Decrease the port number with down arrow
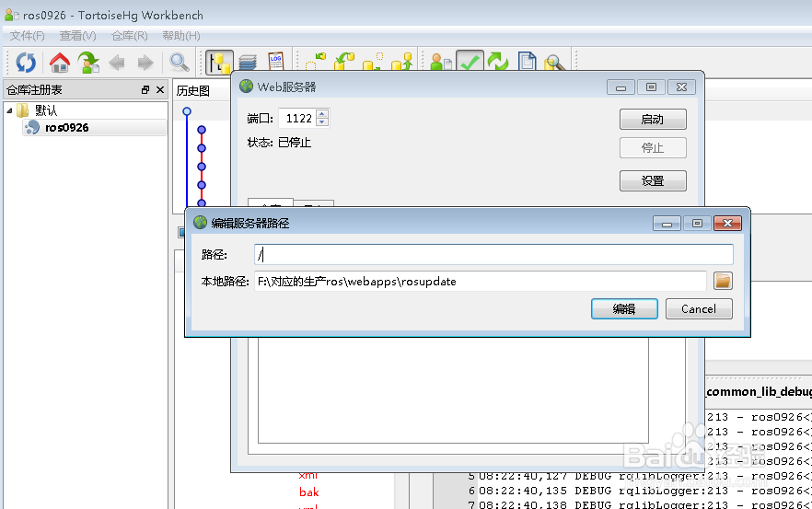 tap(322, 122)
